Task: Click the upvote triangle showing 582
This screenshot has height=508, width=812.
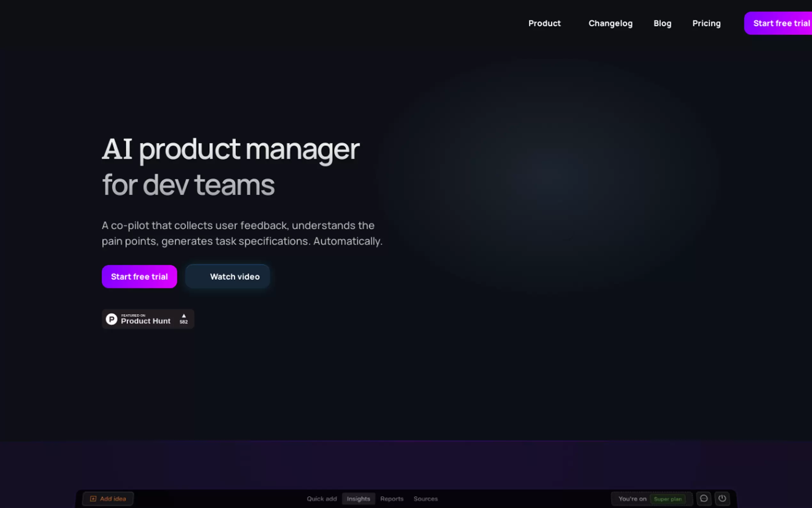Action: point(183,316)
